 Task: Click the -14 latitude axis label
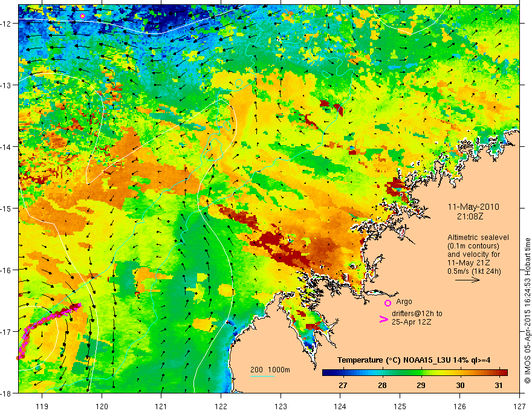7,147
